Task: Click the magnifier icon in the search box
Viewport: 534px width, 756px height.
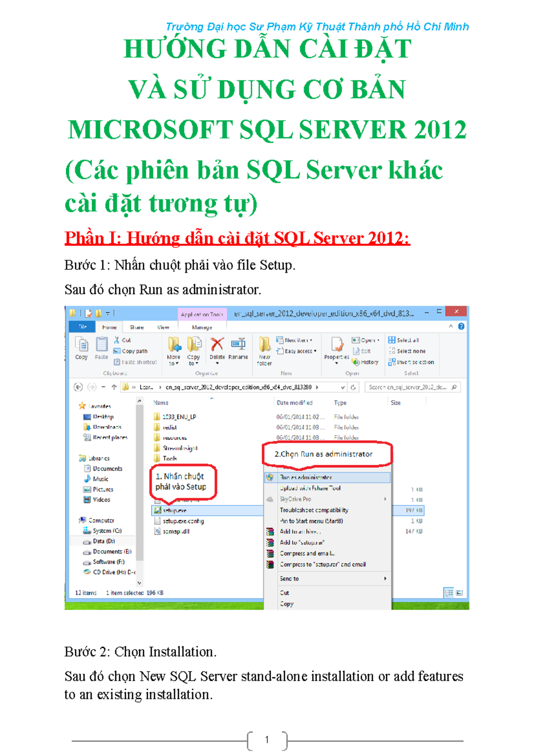Action: pos(454,387)
